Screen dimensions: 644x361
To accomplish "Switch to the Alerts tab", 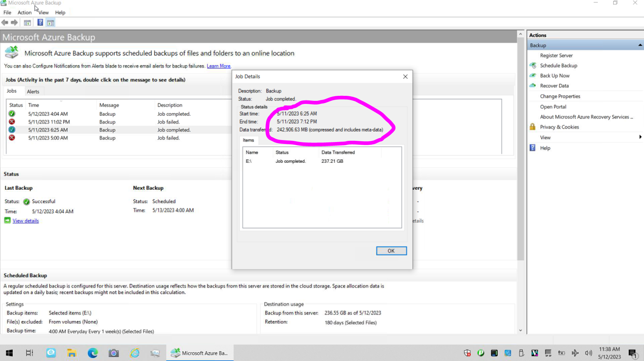I will click(x=33, y=92).
